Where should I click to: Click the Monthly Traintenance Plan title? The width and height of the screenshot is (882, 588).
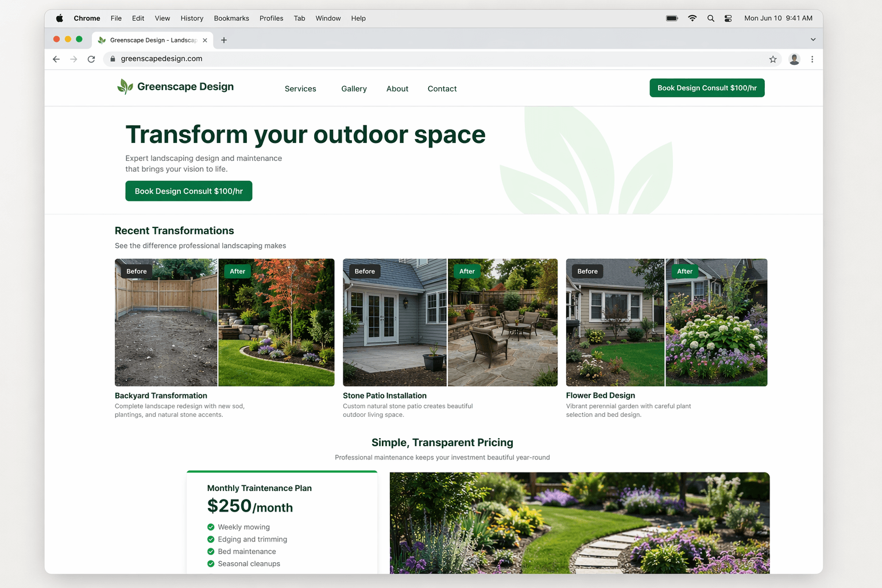260,488
